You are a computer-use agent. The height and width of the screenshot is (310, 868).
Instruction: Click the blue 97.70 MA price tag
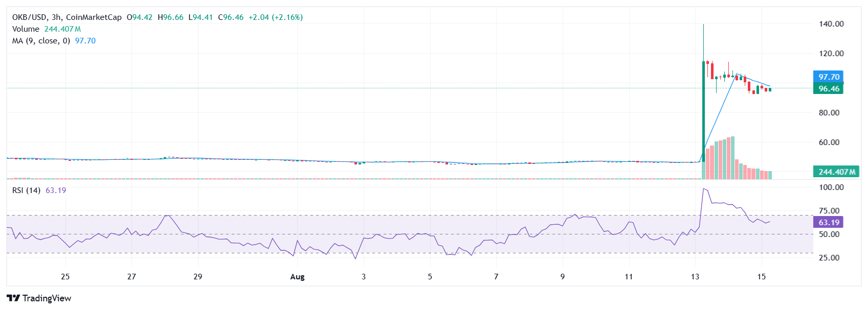click(829, 77)
